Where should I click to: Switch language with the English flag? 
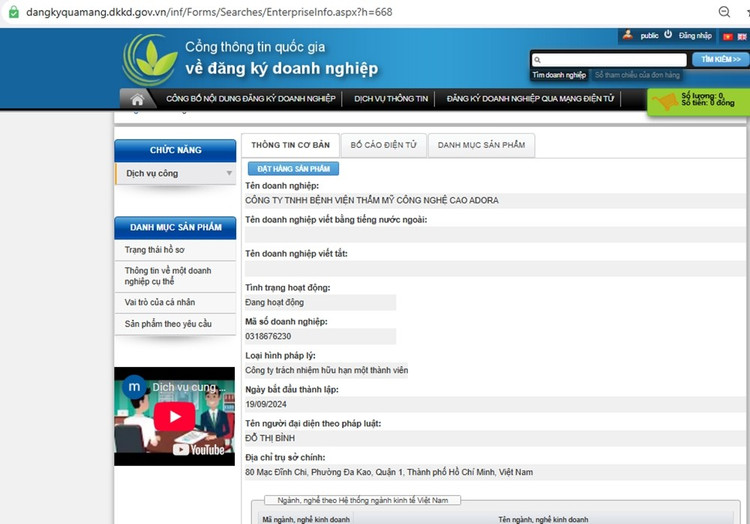pos(741,35)
